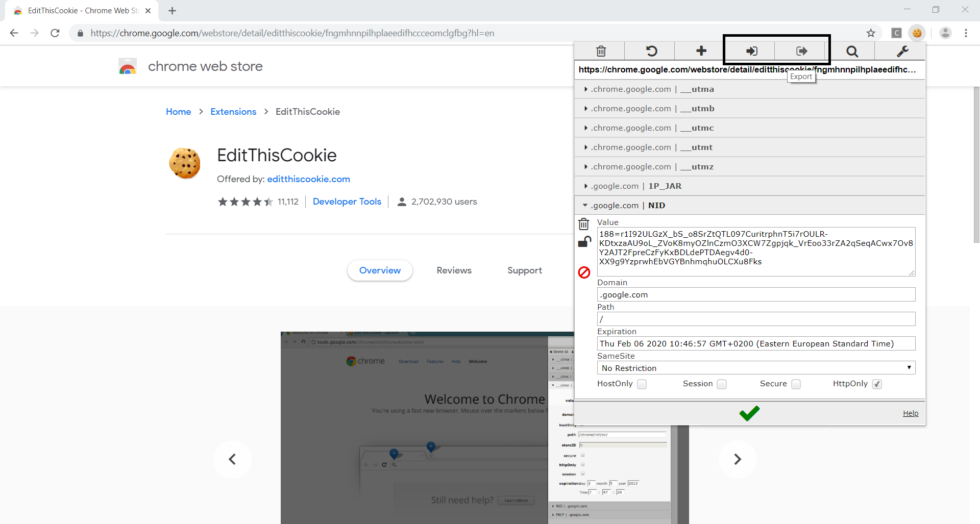
Task: Open the Developer Tools category link
Action: pos(347,202)
